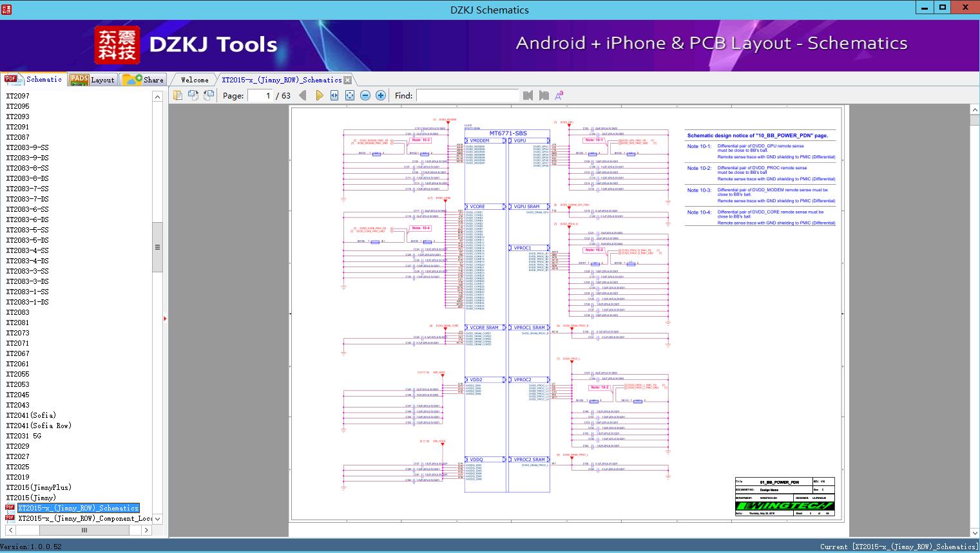
Task: Select XT2095 in the model list
Action: 18,106
